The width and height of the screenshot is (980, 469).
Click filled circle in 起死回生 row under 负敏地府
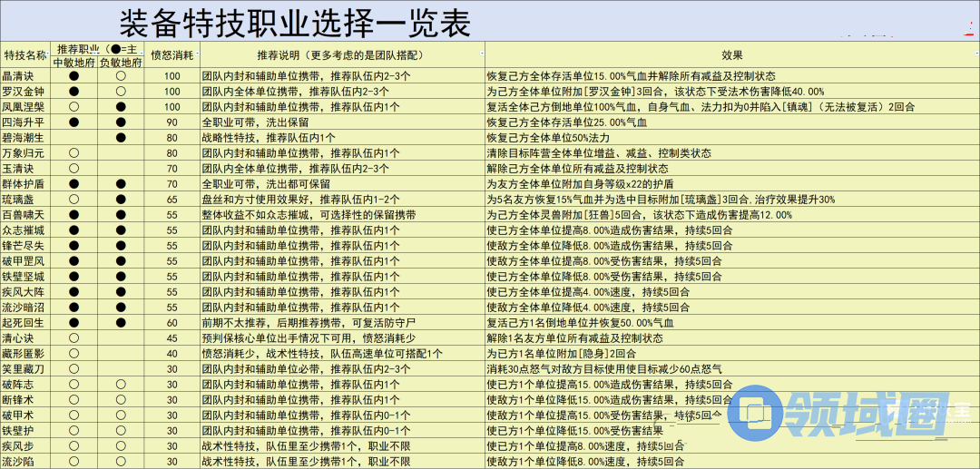121,322
